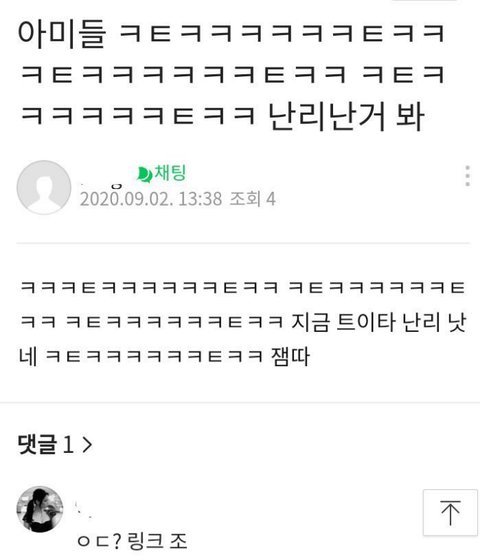View the commenter's profile picture
This screenshot has width=480, height=560.
[40, 509]
